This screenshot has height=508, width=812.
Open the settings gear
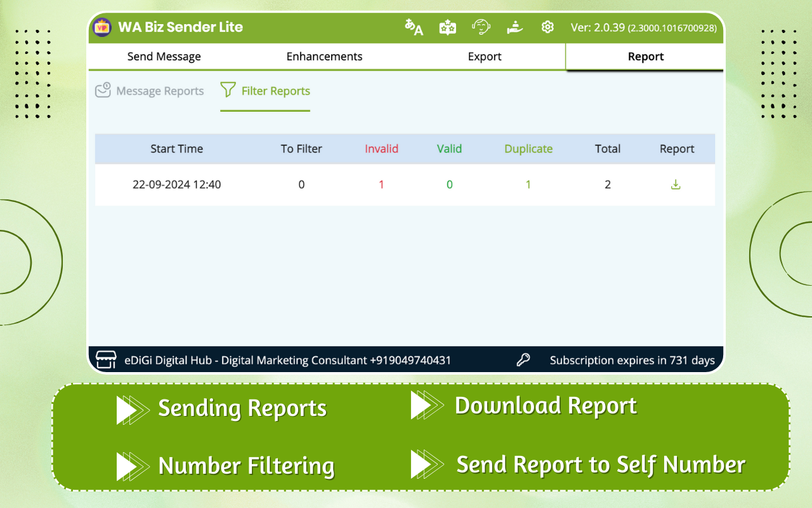click(x=547, y=27)
